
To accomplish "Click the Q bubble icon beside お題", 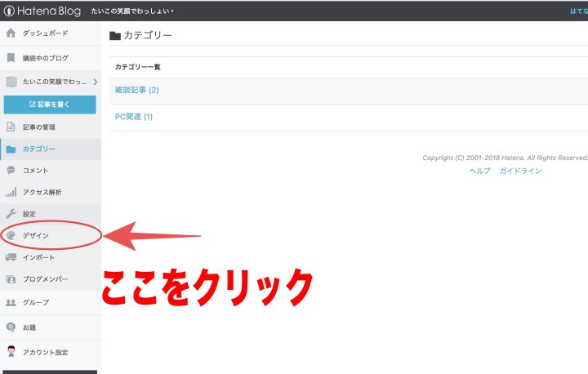I will [11, 327].
